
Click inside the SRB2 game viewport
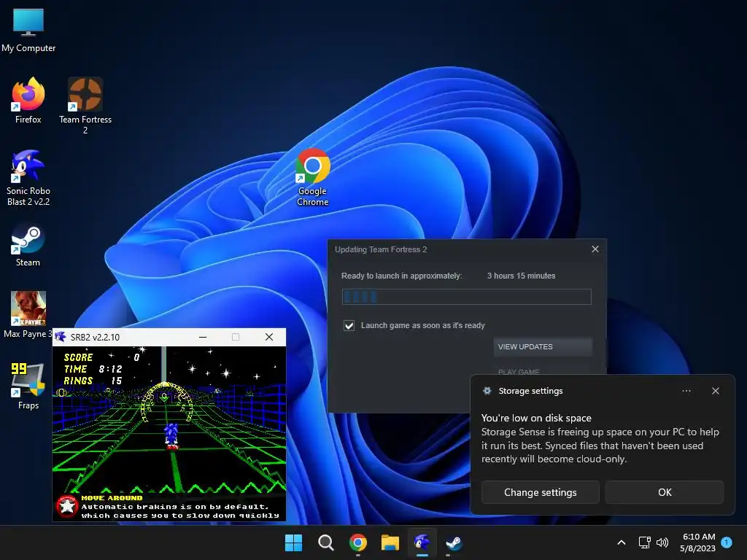tap(169, 434)
